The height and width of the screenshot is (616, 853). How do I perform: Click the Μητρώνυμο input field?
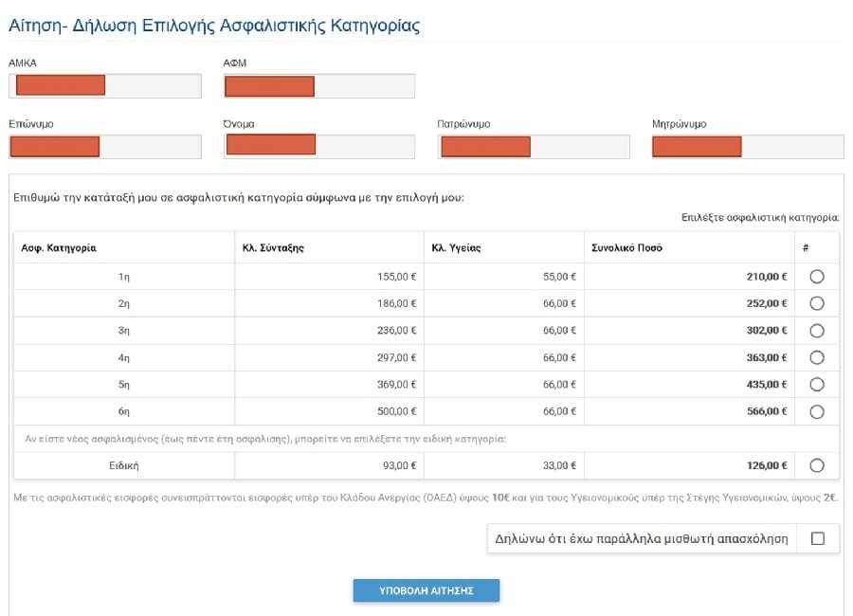(748, 147)
